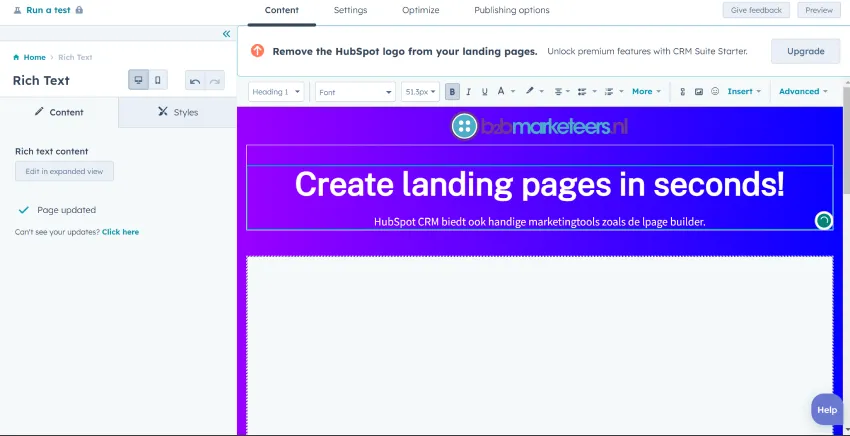Screen dimensions: 850x436
Task: Open the Heading 1 style dropdown
Action: [x=276, y=92]
